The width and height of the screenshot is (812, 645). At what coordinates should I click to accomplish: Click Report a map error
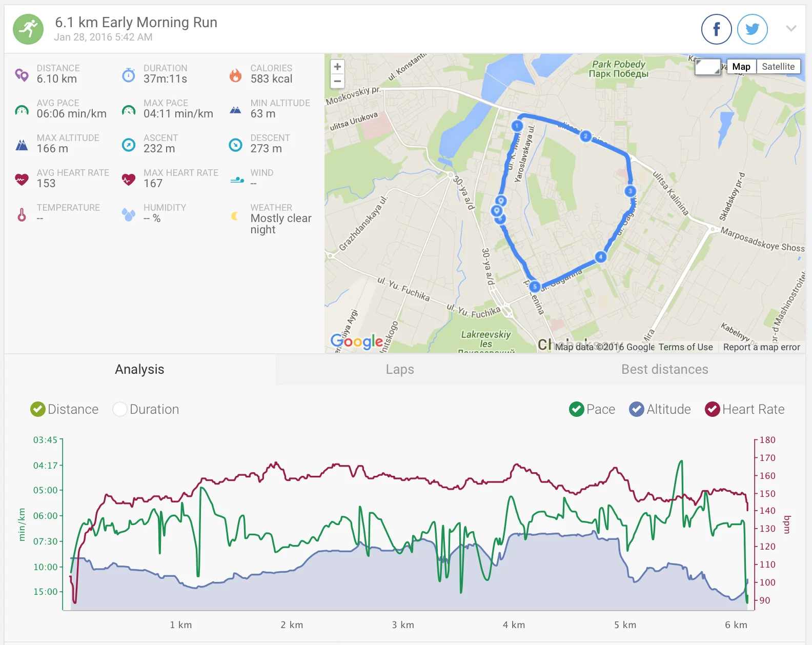point(761,347)
